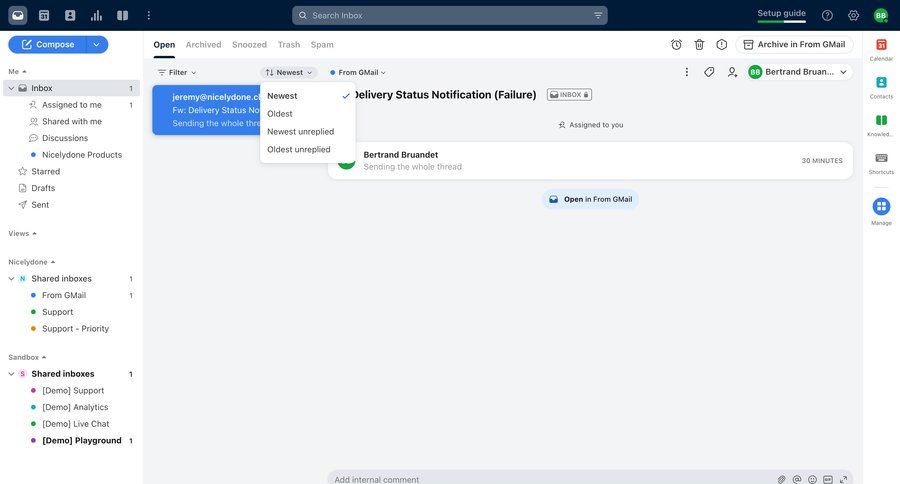Expand the Views section
Screen dimensions: 900x484
click(22, 233)
